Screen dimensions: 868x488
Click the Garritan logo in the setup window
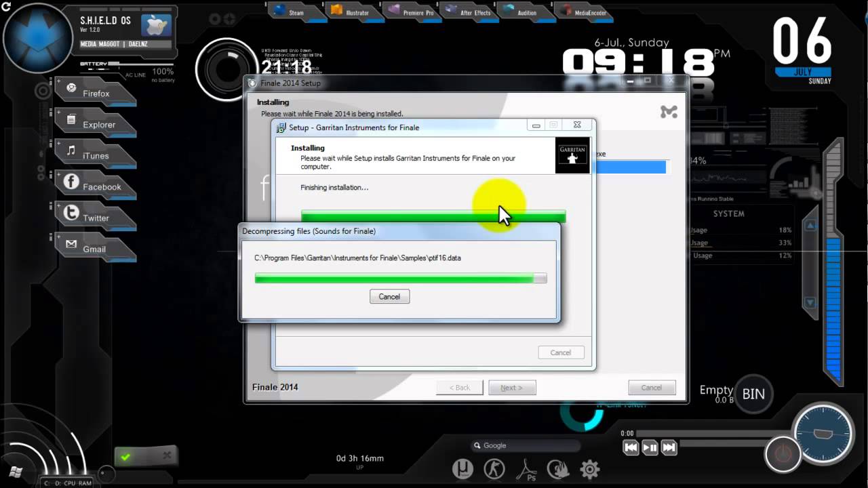pos(572,155)
